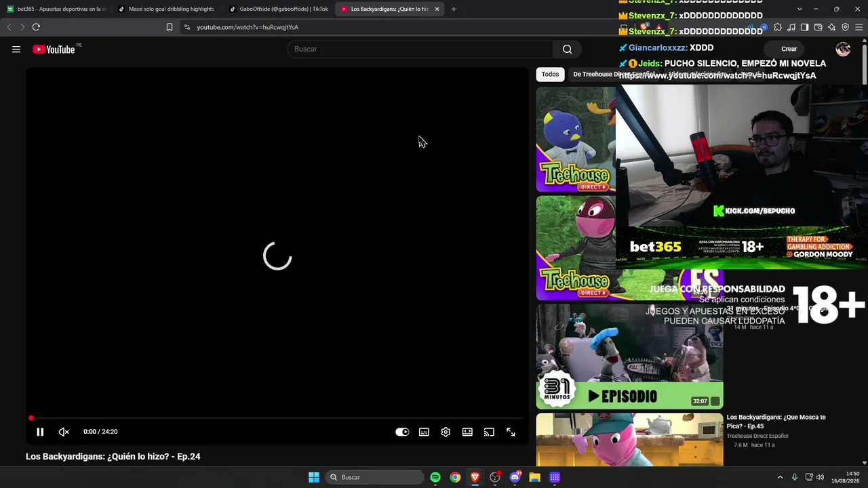View site information icon in address bar

click(x=187, y=27)
